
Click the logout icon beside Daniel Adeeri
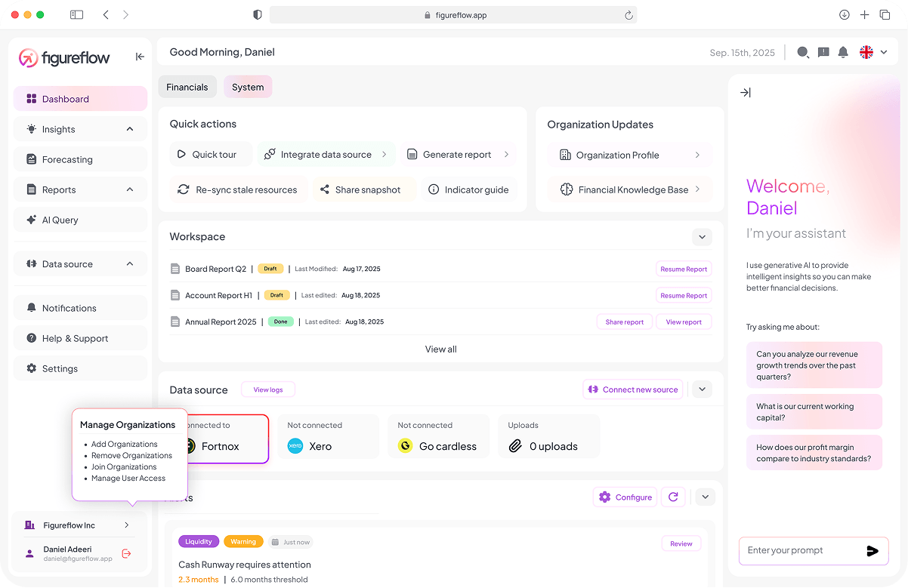(126, 553)
